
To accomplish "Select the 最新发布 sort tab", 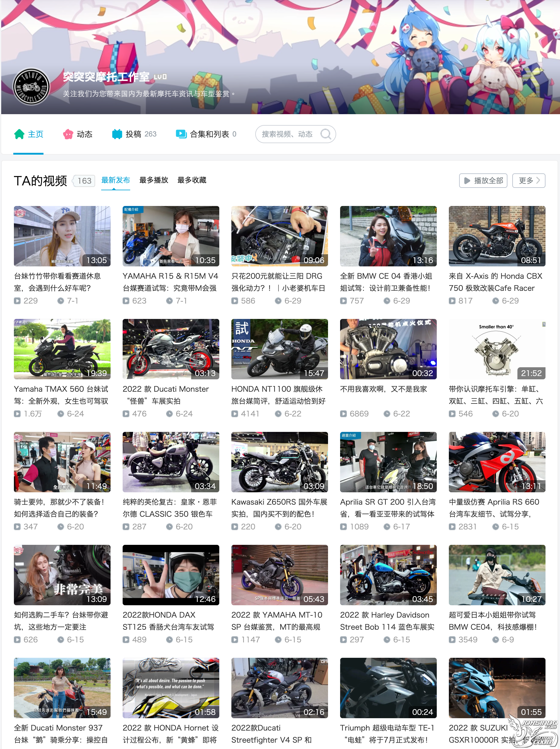I will pos(115,180).
